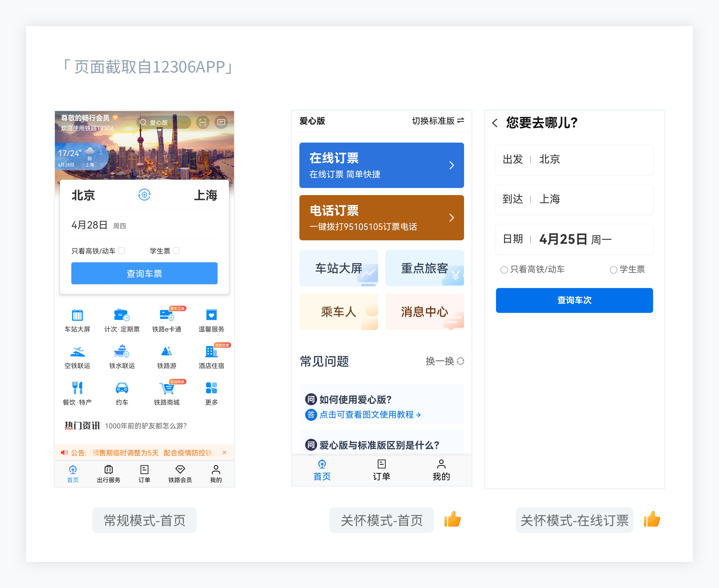Tap the 更多 grid icon

click(211, 388)
